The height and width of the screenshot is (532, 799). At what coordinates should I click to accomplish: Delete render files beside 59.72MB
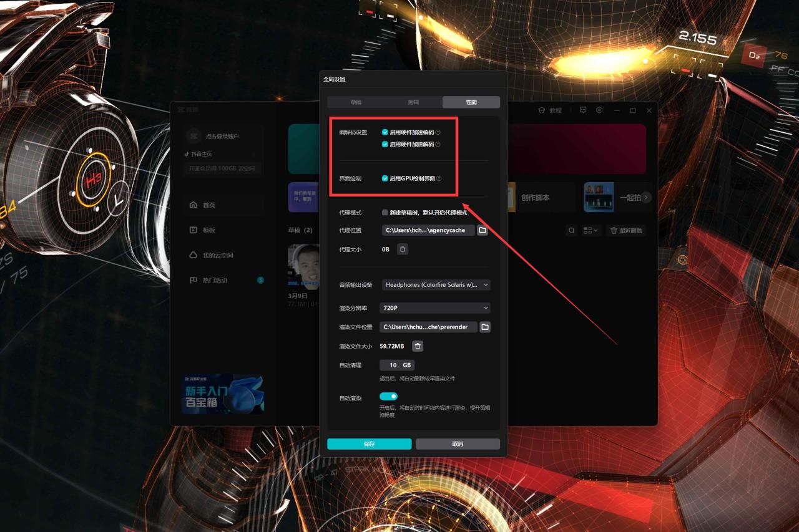click(418, 346)
